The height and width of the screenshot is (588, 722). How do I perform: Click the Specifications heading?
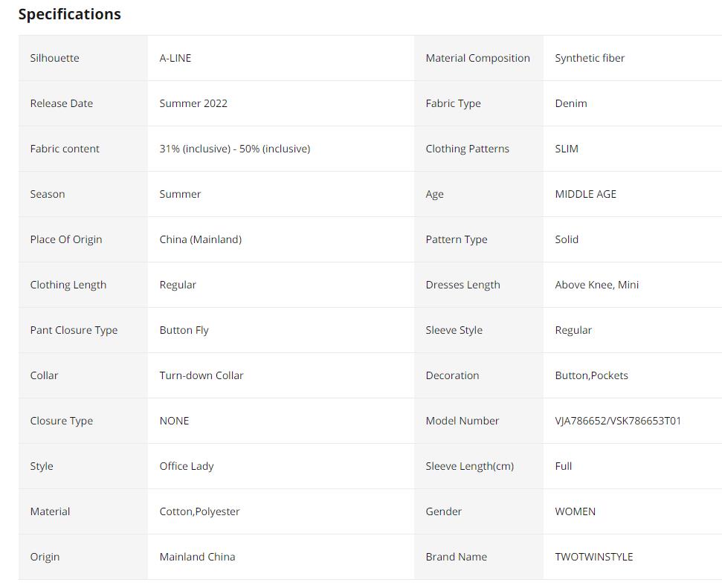tap(69, 14)
